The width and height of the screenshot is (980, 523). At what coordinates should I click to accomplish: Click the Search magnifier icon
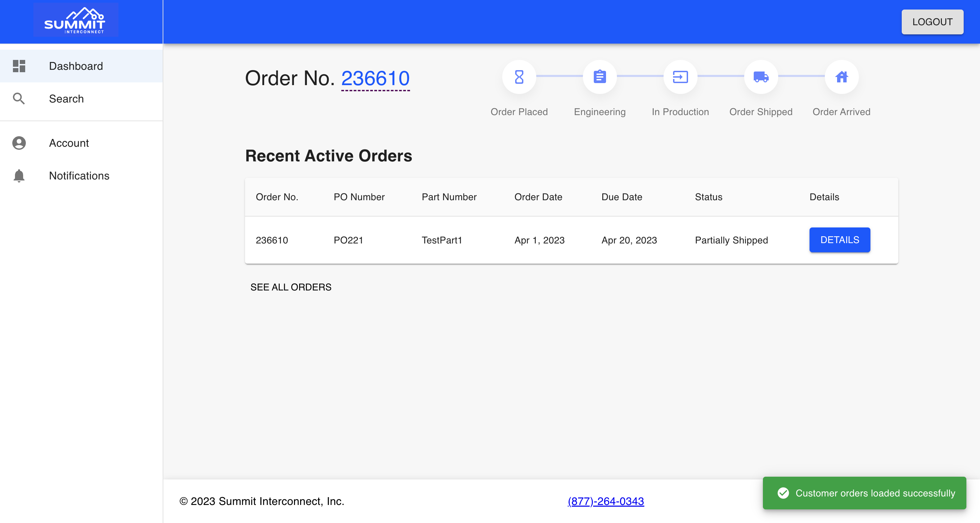(x=19, y=99)
